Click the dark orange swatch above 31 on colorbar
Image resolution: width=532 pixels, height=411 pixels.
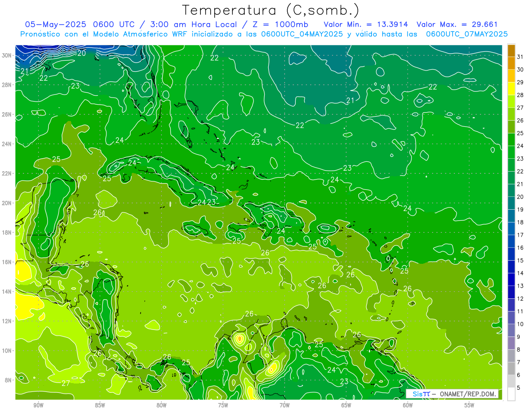511,51
